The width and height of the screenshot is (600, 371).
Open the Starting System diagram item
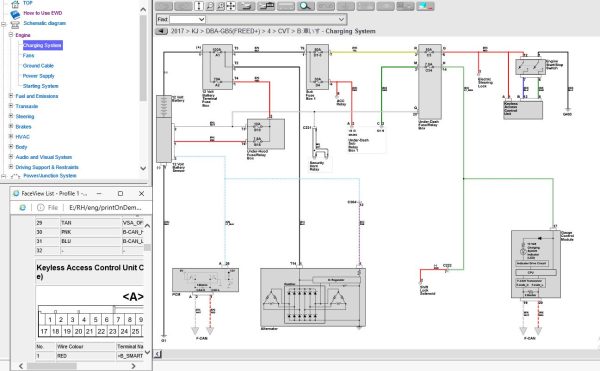coord(41,86)
